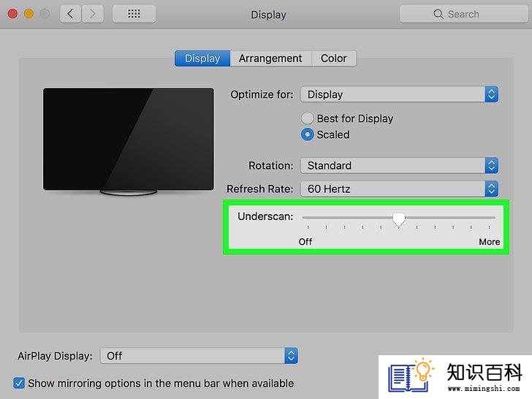
Task: Show all preferences grid button
Action: pyautogui.click(x=134, y=14)
